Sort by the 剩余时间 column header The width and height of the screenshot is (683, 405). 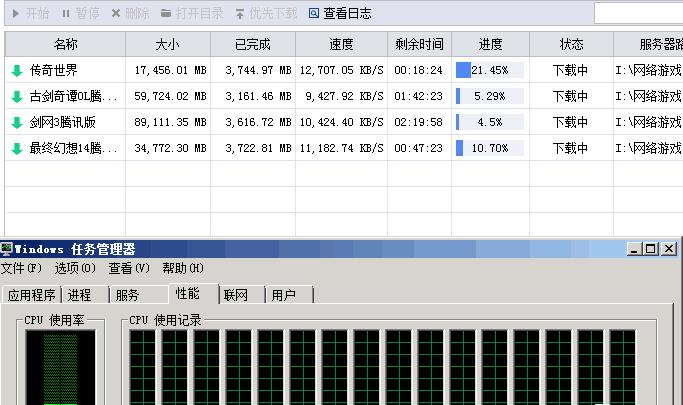click(419, 44)
